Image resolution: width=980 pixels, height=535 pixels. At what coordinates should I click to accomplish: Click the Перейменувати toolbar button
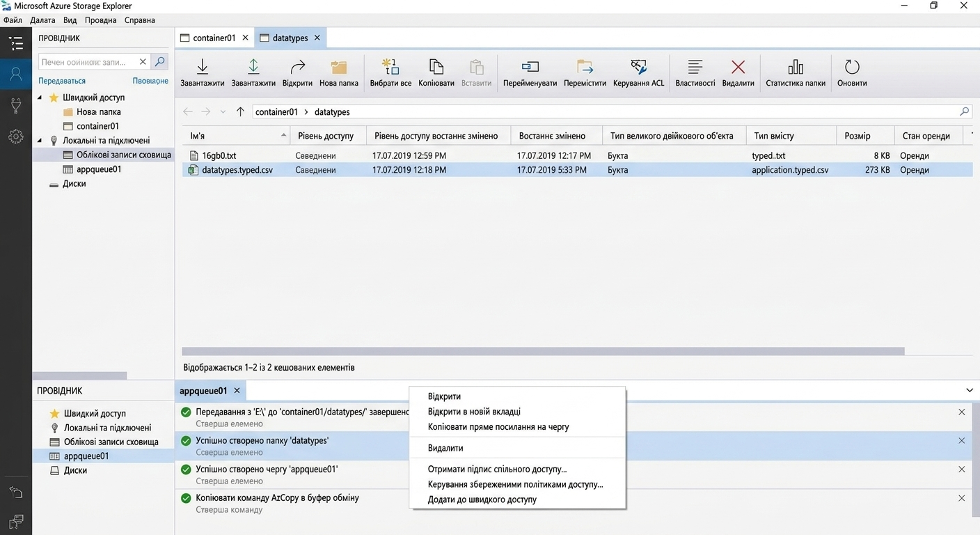[x=530, y=72]
